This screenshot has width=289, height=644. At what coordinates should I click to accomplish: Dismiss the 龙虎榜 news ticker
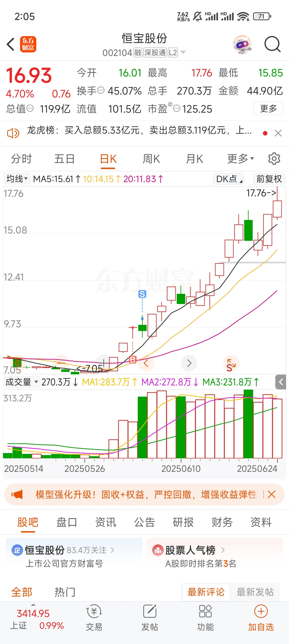pyautogui.click(x=278, y=133)
